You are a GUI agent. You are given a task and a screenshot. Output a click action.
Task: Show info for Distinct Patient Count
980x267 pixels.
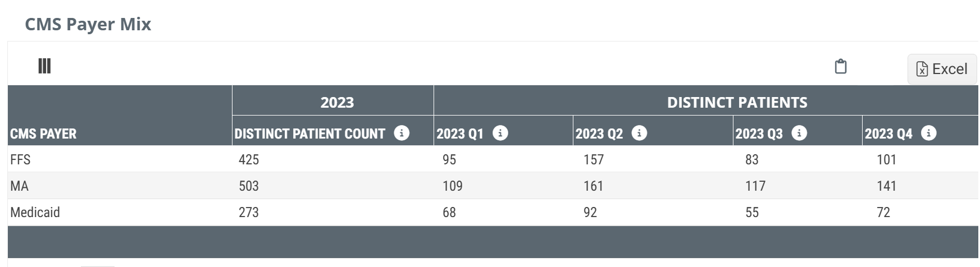pos(402,133)
